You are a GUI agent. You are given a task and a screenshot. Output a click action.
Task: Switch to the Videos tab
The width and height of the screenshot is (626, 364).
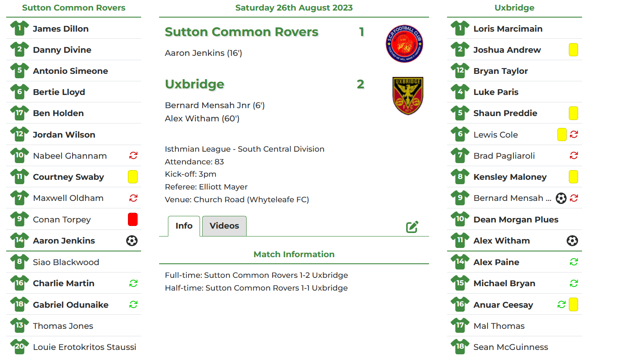pyautogui.click(x=224, y=226)
